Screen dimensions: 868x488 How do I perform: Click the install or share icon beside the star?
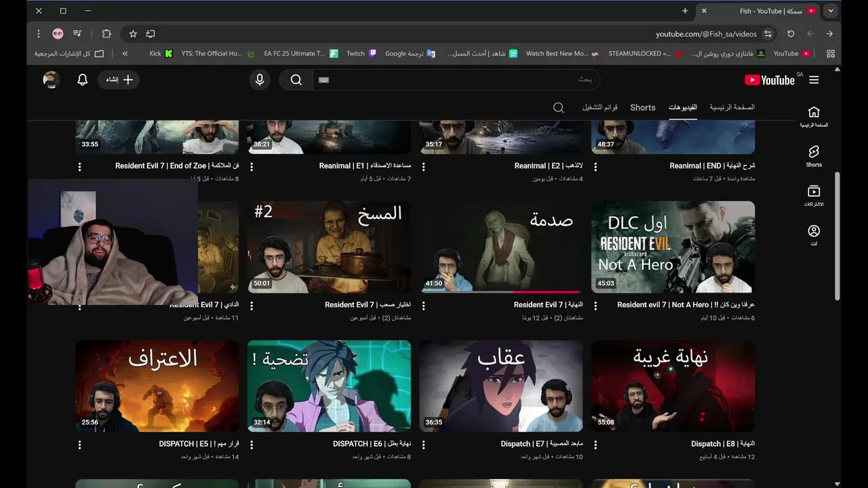tap(151, 34)
